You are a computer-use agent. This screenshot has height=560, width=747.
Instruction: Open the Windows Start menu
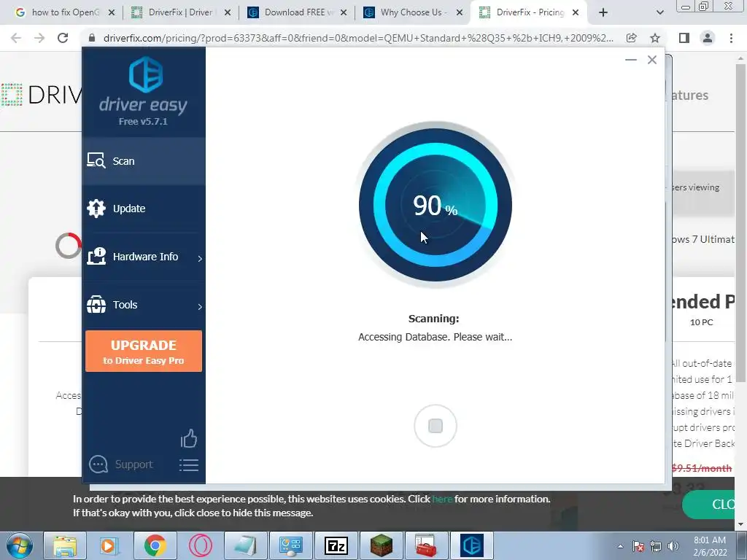pos(19,545)
